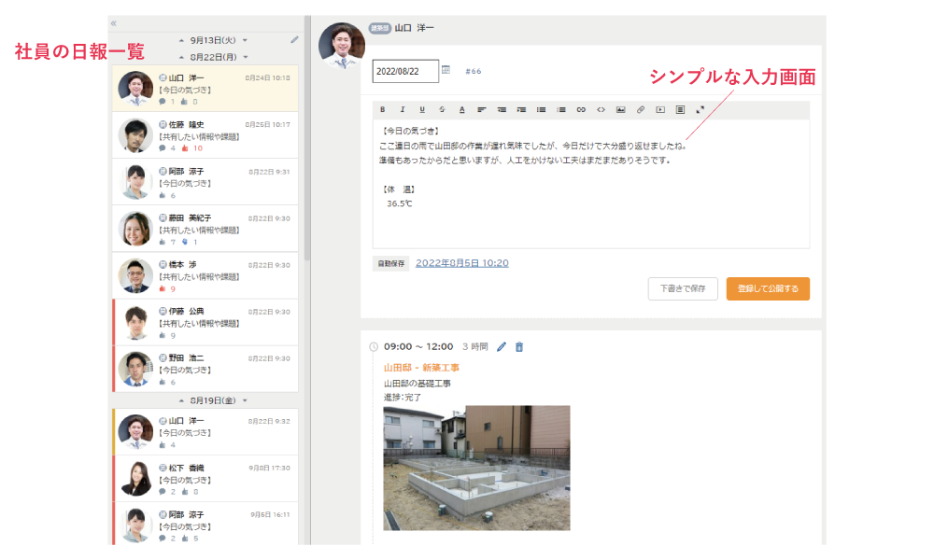This screenshot has height=560, width=934.
Task: Open the autosave link 2022年8月5日 10:20
Action: click(x=462, y=263)
